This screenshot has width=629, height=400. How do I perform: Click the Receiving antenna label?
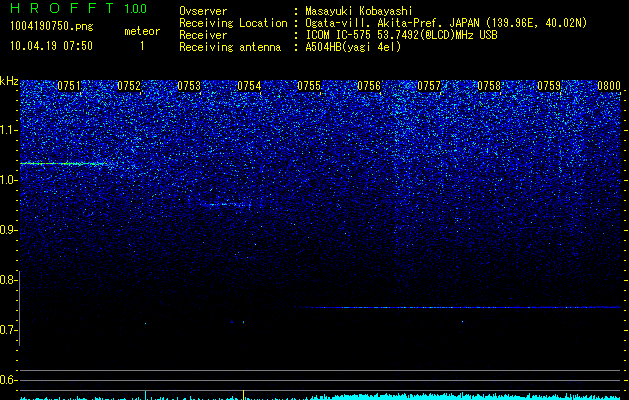(x=230, y=47)
